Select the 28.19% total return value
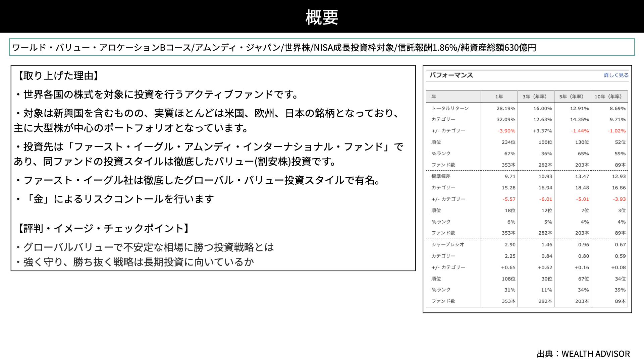 point(506,109)
